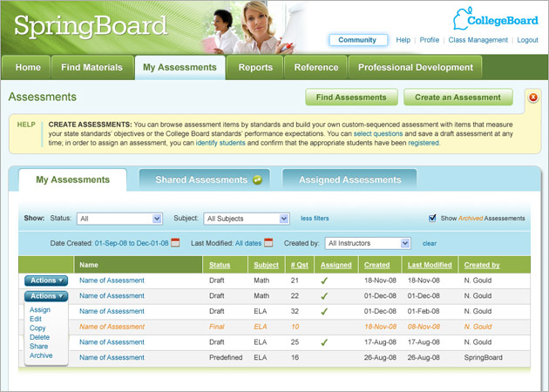Viewport: 549px width, 392px height.
Task: Open the Last Modified calendar icon
Action: (268, 242)
